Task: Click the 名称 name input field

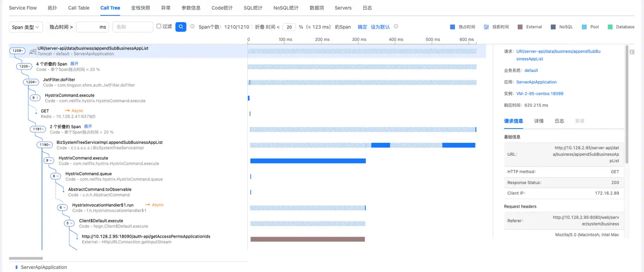Action: [132, 27]
